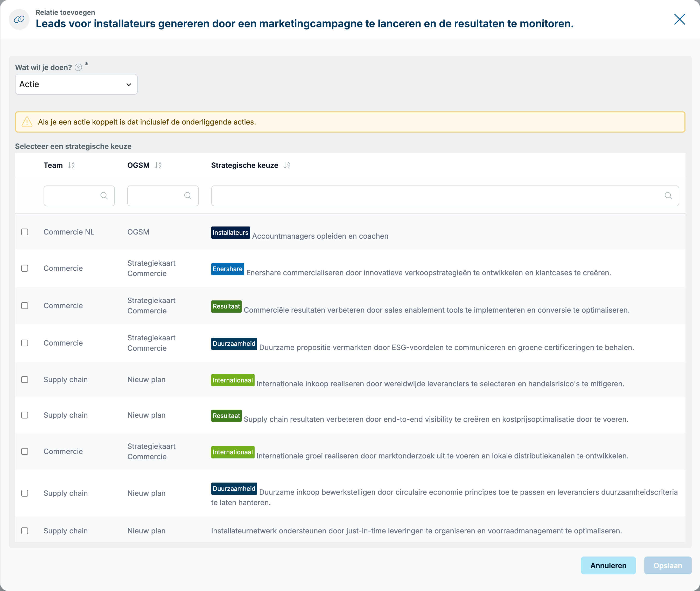Click the green Internationaal tag on the Commercie row

point(233,452)
